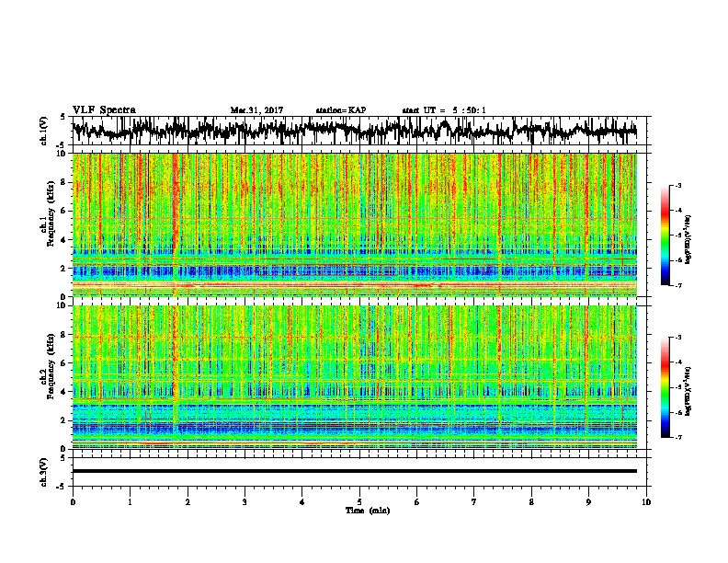The width and height of the screenshot is (728, 563).
Task: Click the ch.1 voltage waveform trace panel
Action: (359, 131)
